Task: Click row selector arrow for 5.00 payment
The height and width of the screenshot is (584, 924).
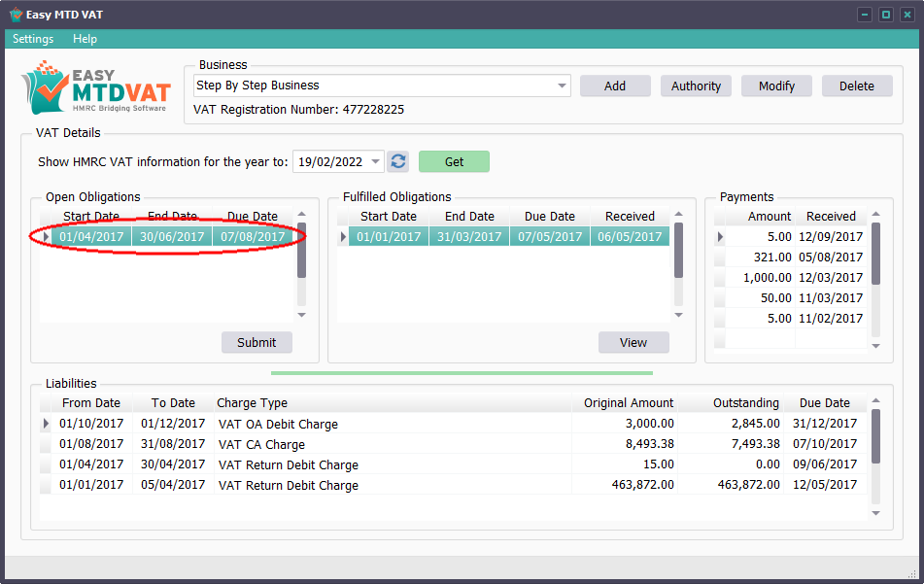Action: [720, 237]
